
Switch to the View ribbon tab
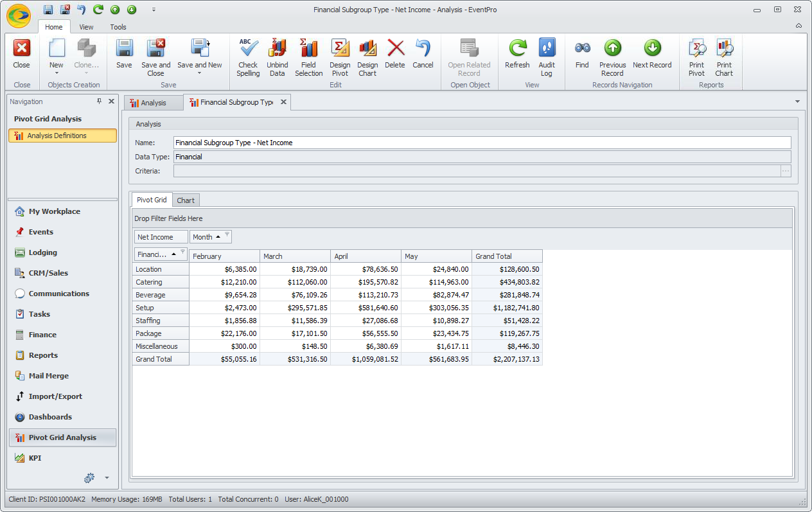point(86,27)
